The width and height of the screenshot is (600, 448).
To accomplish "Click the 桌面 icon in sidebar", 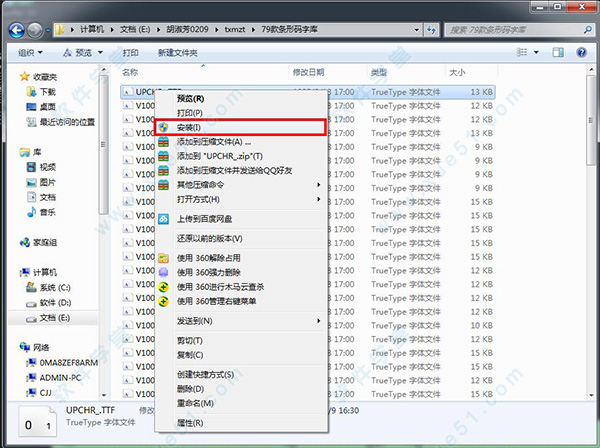I will tap(31, 106).
